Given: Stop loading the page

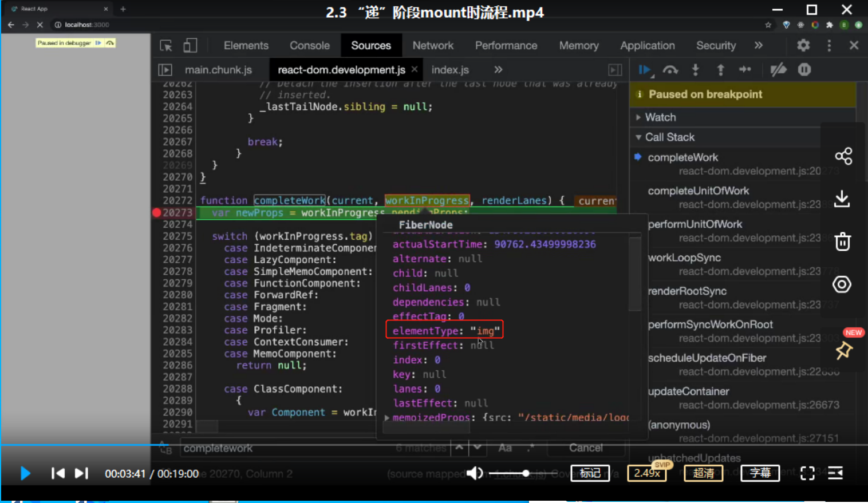Looking at the screenshot, I should 40,25.
